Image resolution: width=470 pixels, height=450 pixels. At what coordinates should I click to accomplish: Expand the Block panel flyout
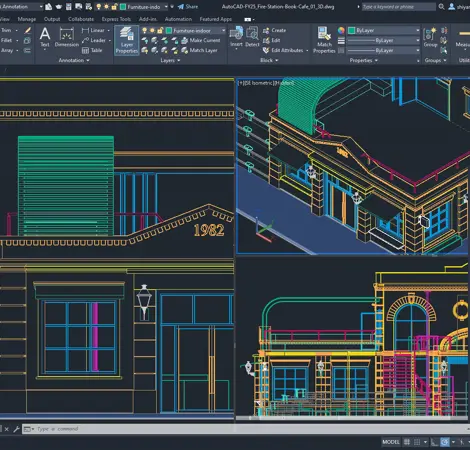(x=269, y=60)
